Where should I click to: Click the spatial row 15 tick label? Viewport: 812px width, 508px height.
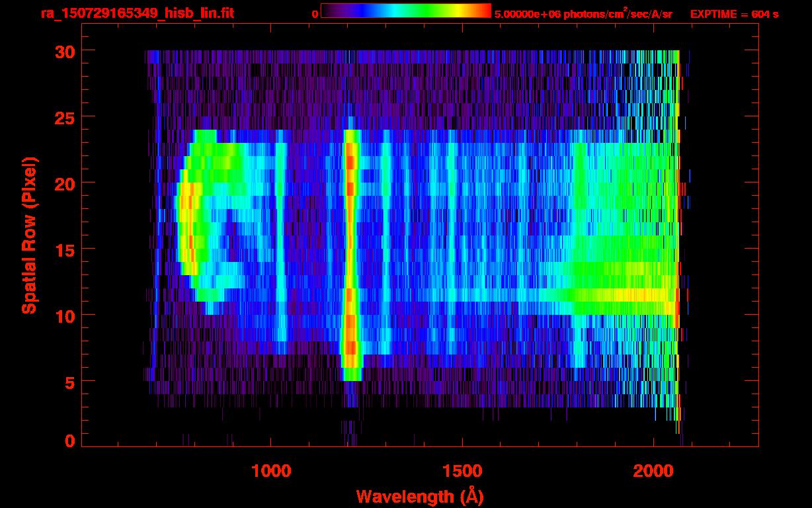tap(64, 249)
